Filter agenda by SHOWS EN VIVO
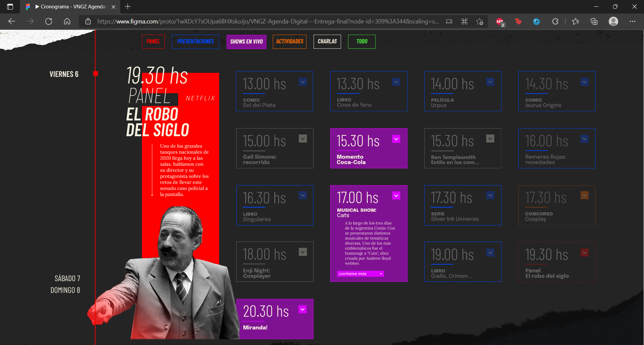 click(x=246, y=42)
